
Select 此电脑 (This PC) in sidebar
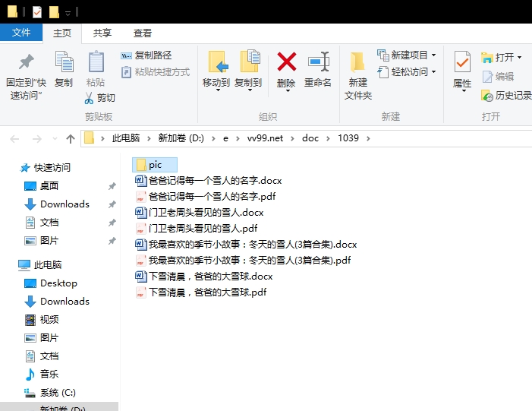click(40, 264)
